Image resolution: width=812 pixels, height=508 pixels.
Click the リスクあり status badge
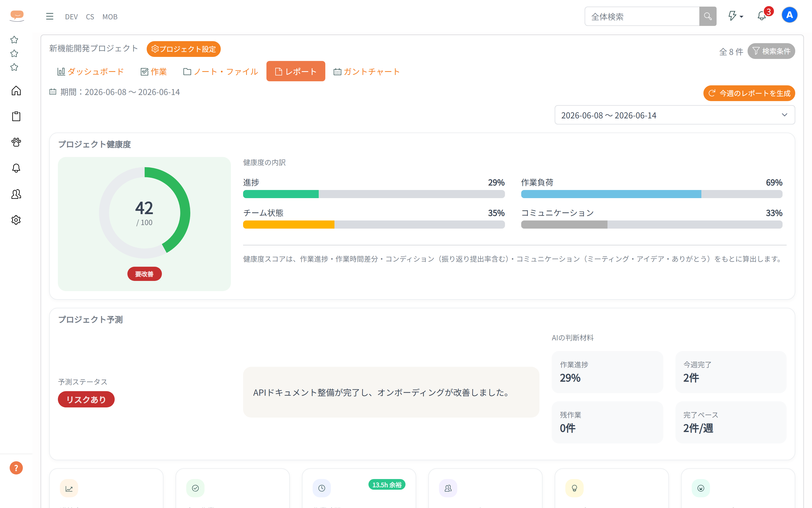tap(86, 399)
